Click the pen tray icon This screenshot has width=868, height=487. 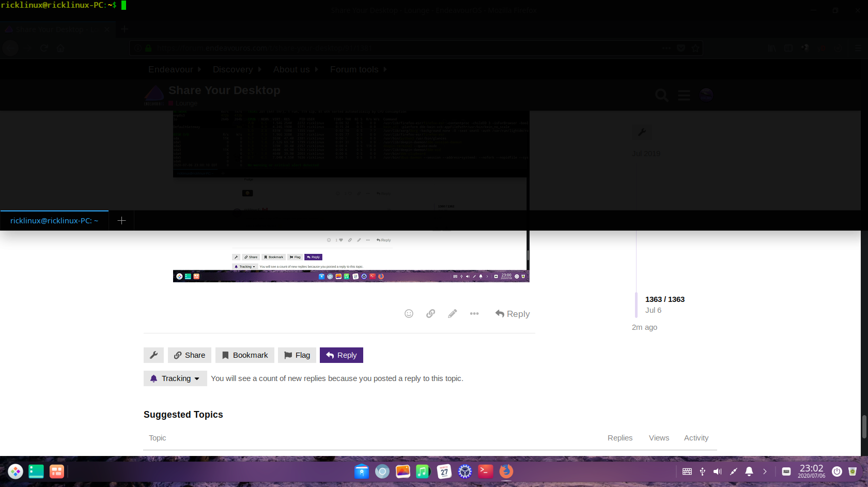(x=733, y=471)
